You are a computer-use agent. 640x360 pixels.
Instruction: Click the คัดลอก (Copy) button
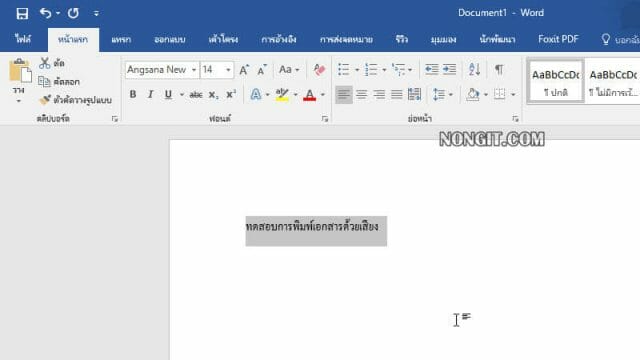[59, 82]
